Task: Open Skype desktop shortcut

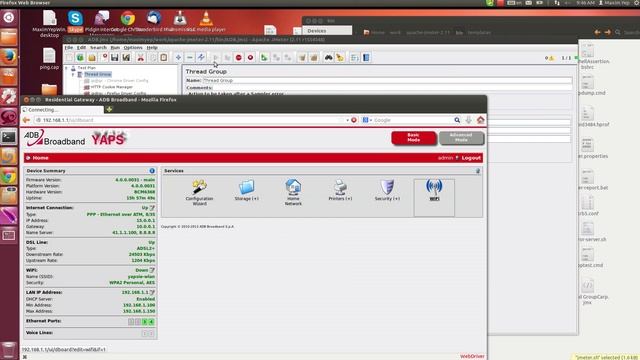Action: [x=75, y=21]
